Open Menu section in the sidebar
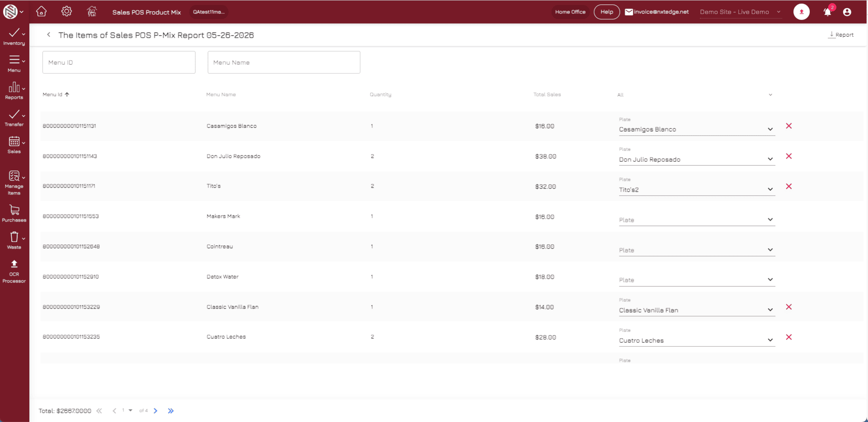Screen dimensions: 868x422 pyautogui.click(x=14, y=64)
